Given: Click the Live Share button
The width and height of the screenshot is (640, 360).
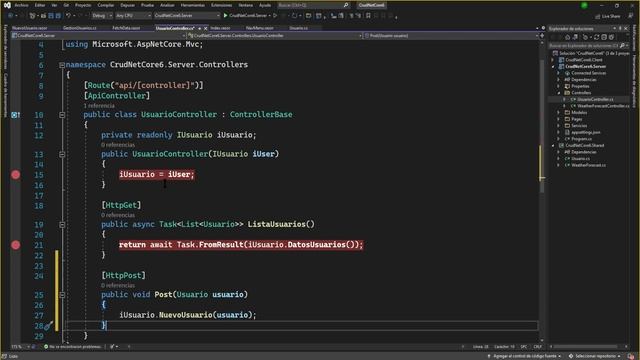Looking at the screenshot, I should coord(608,16).
